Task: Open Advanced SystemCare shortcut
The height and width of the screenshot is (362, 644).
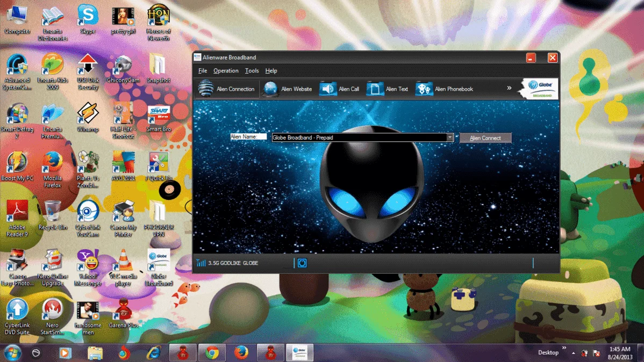Action: coord(17,72)
